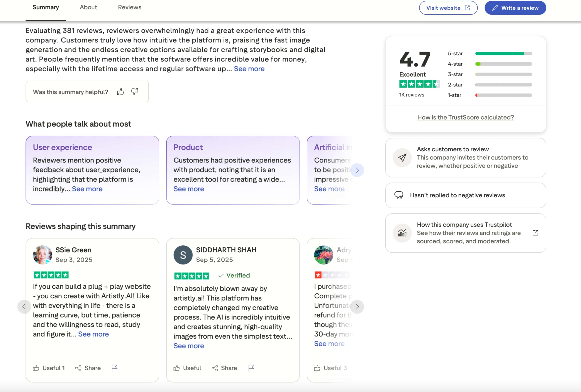
Task: Click the chart icon for How this company uses Trustpilot
Action: [402, 233]
